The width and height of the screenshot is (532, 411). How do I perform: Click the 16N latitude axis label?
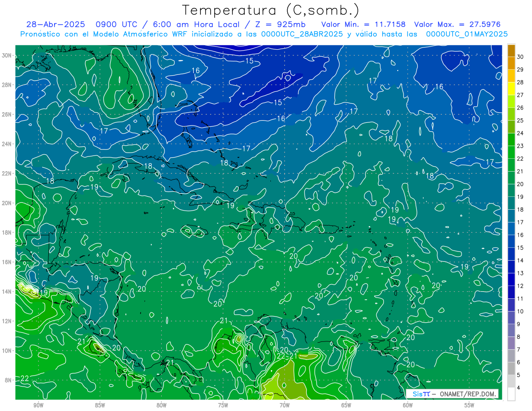pyautogui.click(x=7, y=262)
